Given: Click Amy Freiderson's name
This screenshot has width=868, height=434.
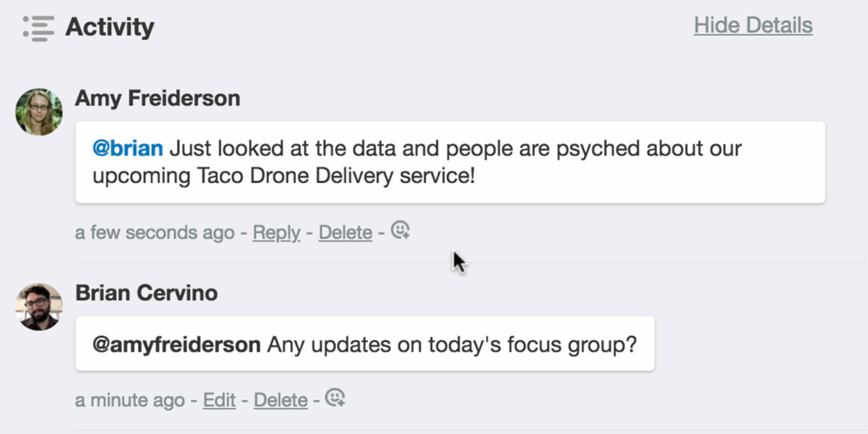Looking at the screenshot, I should point(158,98).
